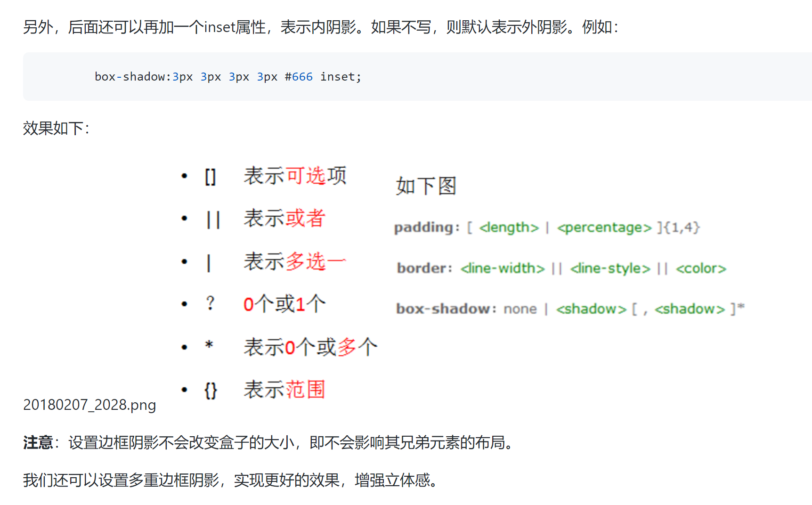This screenshot has height=505, width=812.
Task: Click the "<color>" token in the border syntax
Action: coord(701,268)
